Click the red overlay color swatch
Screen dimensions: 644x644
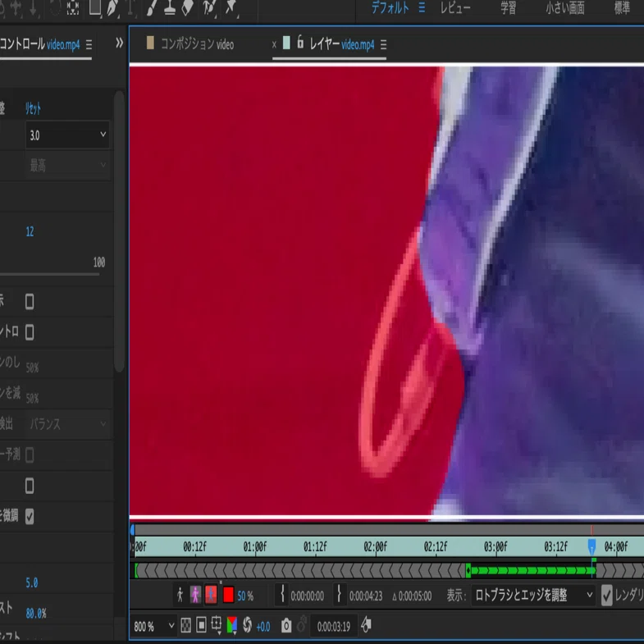pyautogui.click(x=228, y=594)
